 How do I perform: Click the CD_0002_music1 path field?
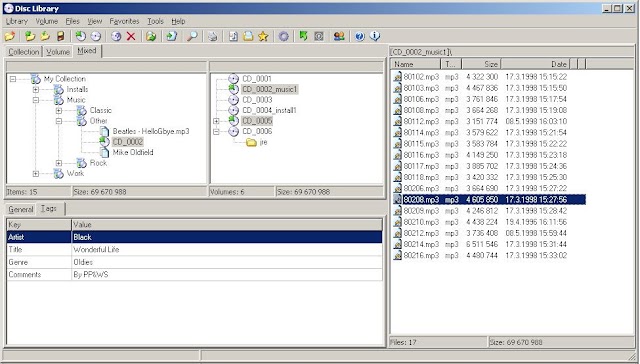511,51
